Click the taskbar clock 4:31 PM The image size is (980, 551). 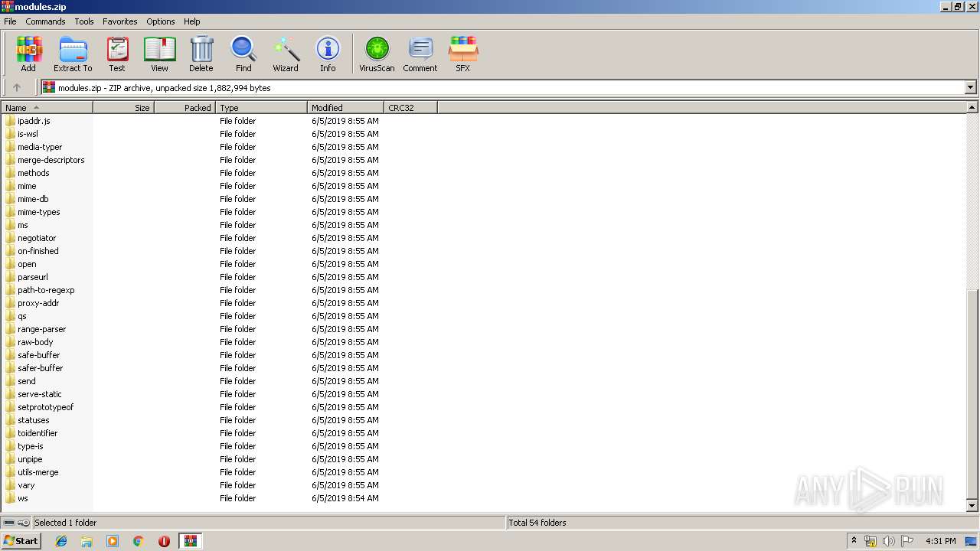pyautogui.click(x=941, y=541)
